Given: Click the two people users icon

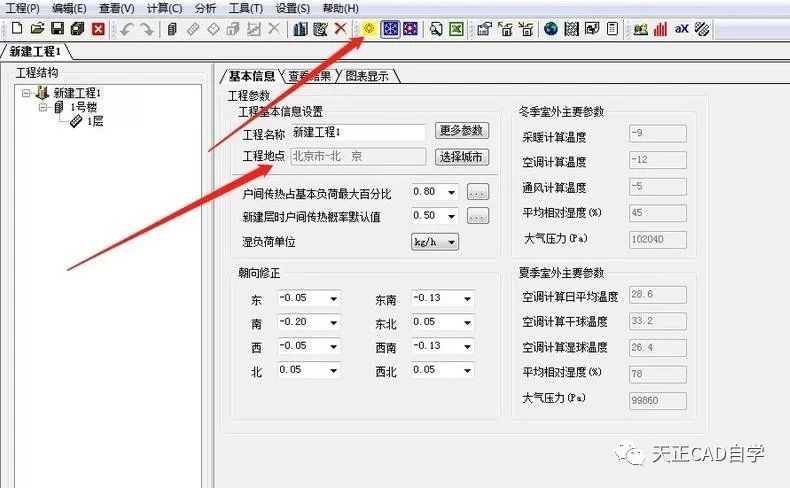Looking at the screenshot, I should (640, 29).
